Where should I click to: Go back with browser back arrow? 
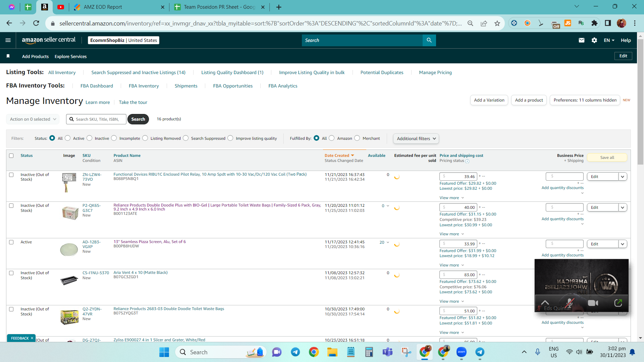point(9,23)
